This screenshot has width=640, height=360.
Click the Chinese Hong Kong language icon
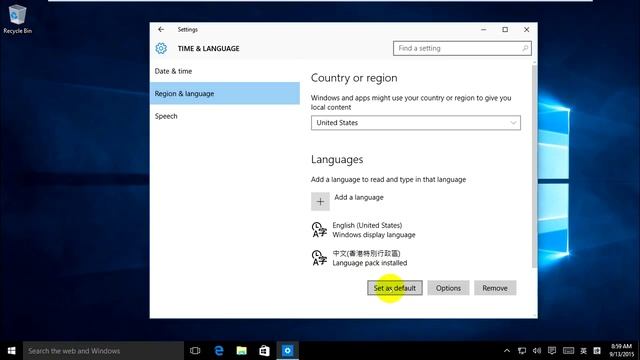319,258
